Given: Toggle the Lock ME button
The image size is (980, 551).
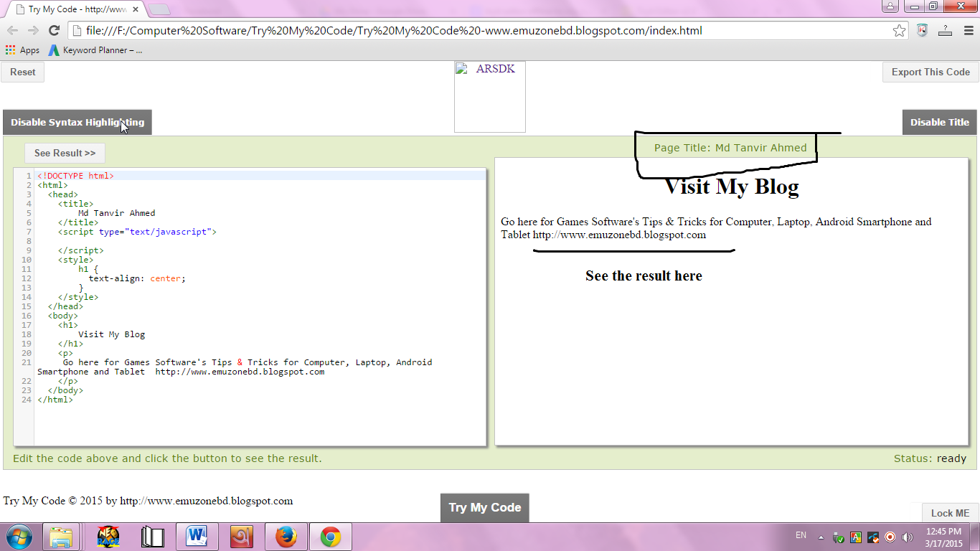Looking at the screenshot, I should click(950, 513).
